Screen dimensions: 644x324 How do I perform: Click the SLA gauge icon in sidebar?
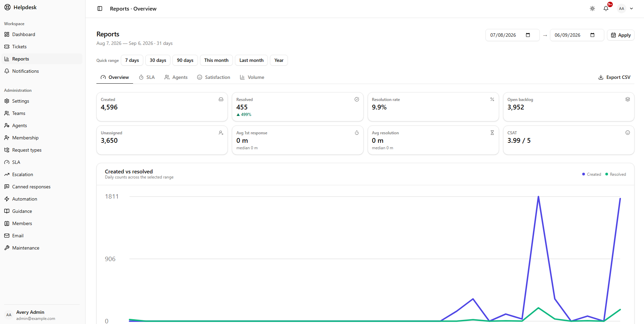[x=7, y=162]
